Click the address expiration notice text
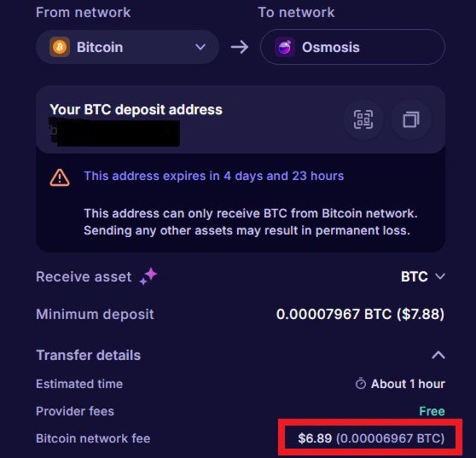The image size is (476, 458). click(213, 176)
